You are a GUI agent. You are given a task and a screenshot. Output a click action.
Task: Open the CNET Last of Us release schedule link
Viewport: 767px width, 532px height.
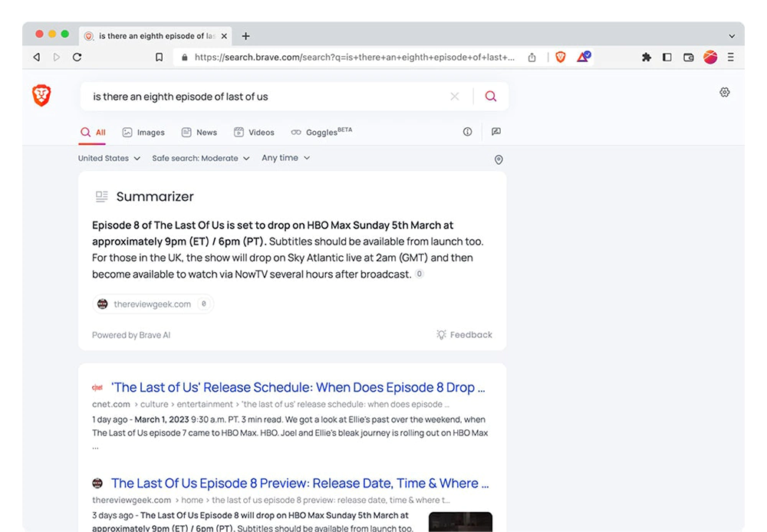click(x=297, y=387)
